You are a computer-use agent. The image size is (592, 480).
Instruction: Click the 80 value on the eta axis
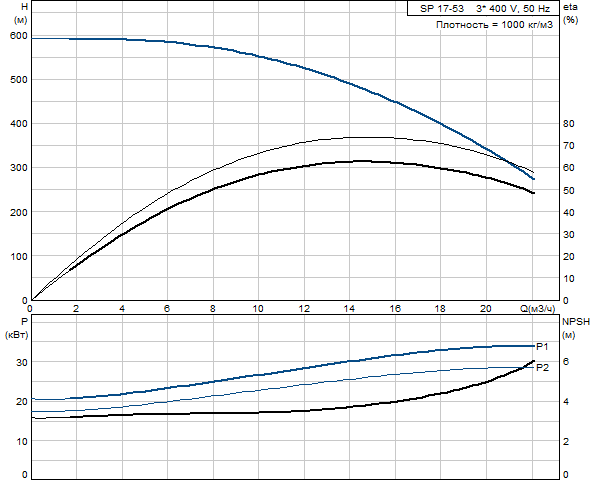tap(569, 123)
